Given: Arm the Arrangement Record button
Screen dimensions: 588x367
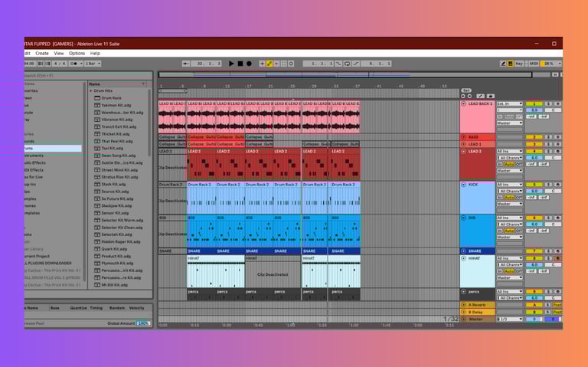Looking at the screenshot, I should [x=249, y=64].
